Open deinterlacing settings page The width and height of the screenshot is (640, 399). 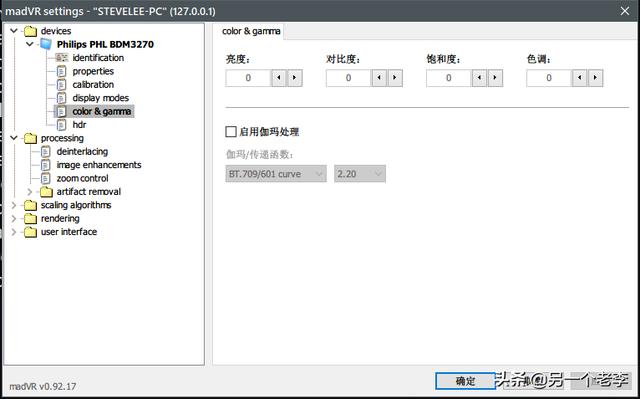tap(82, 152)
